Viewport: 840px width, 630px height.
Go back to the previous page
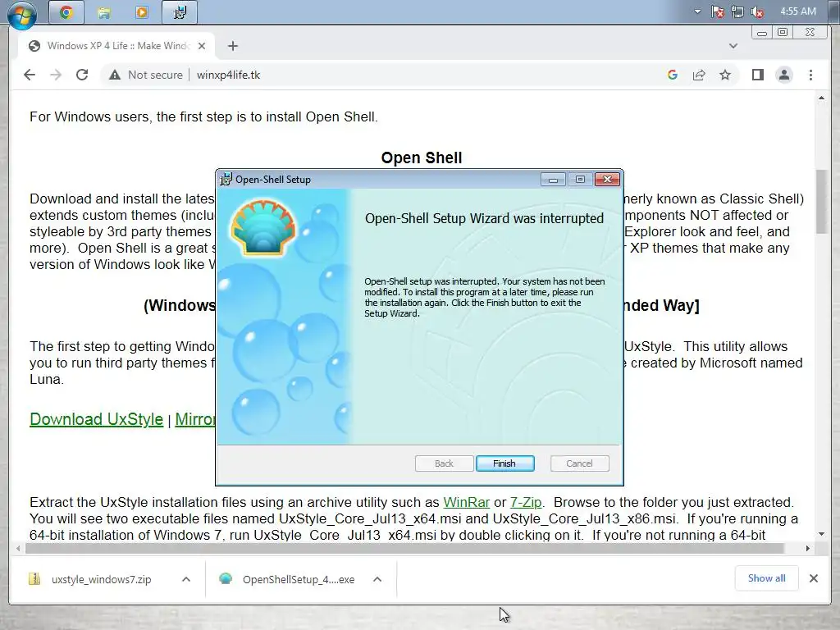coord(30,75)
